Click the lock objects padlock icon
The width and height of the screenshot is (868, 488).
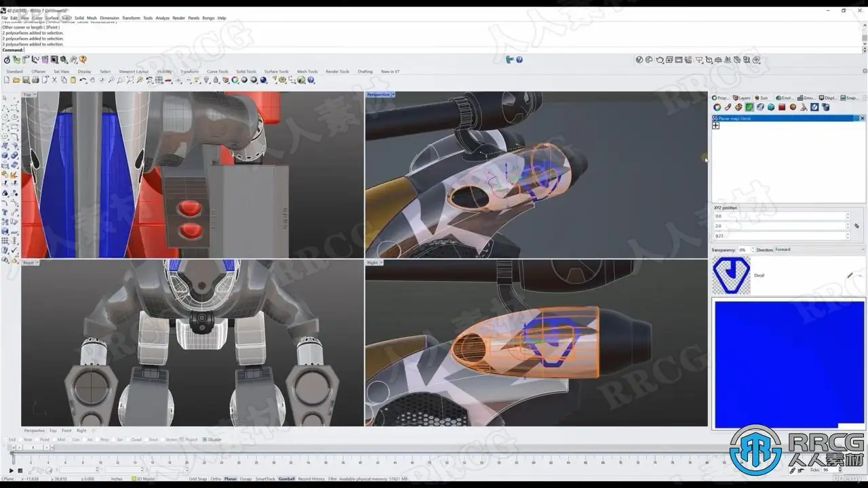point(216,80)
